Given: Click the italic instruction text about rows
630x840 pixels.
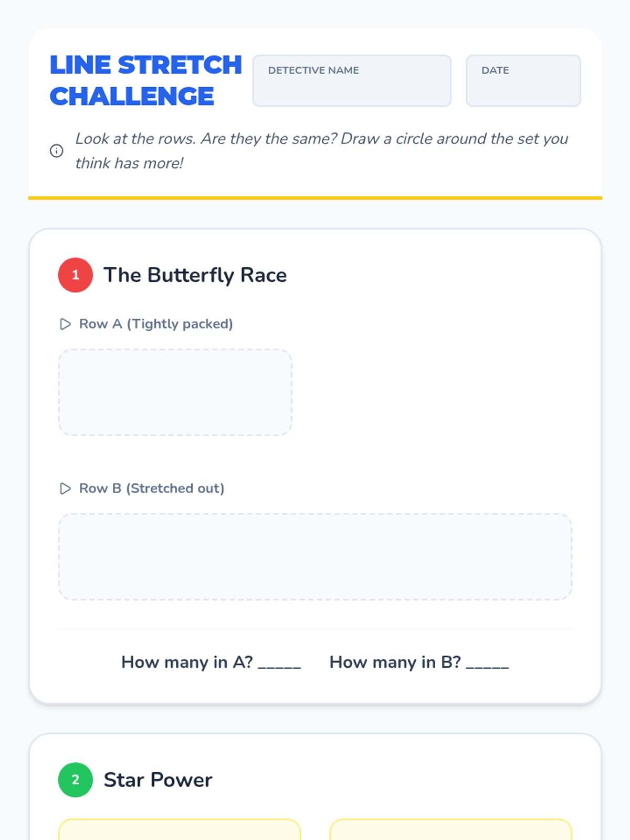Looking at the screenshot, I should [x=321, y=151].
